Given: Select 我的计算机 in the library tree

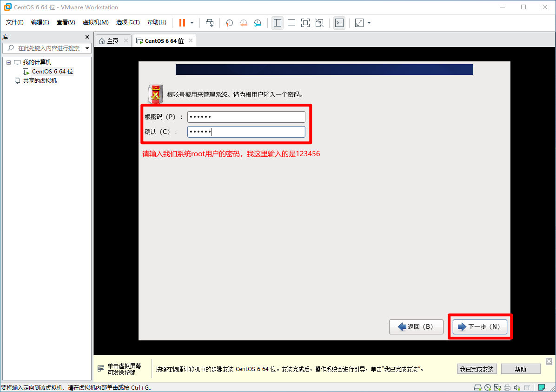Looking at the screenshot, I should pos(37,62).
